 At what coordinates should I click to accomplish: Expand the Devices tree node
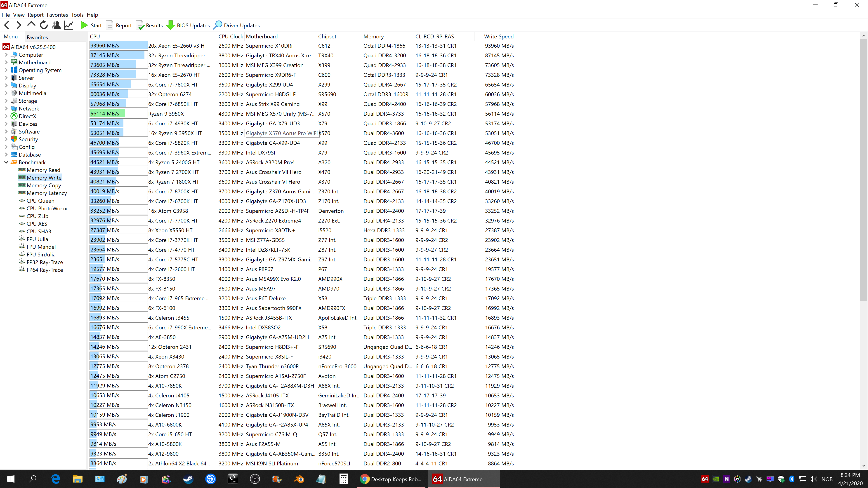[x=6, y=124]
